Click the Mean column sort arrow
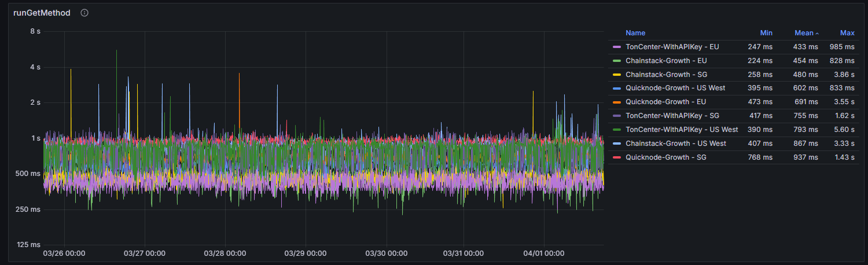 [817, 34]
